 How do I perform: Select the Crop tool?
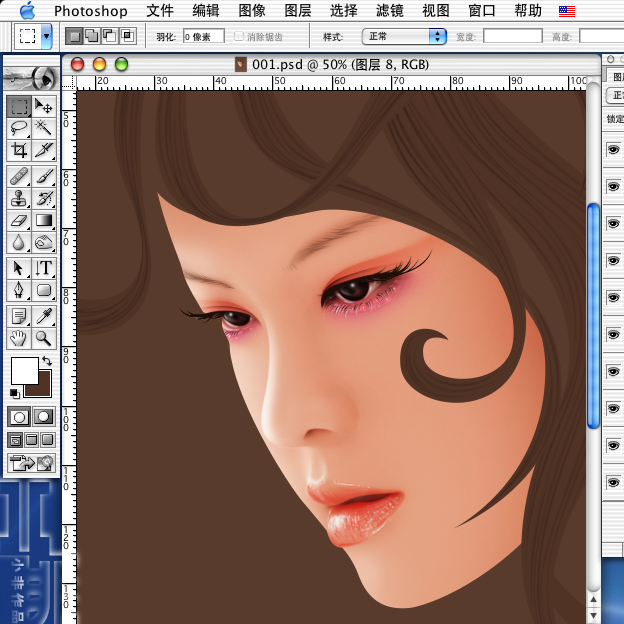pyautogui.click(x=19, y=150)
